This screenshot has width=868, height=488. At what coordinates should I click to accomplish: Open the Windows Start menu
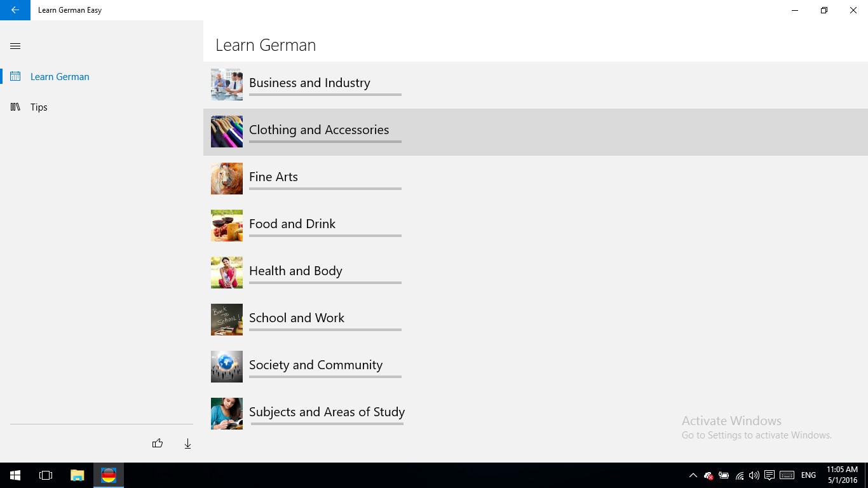(x=15, y=475)
